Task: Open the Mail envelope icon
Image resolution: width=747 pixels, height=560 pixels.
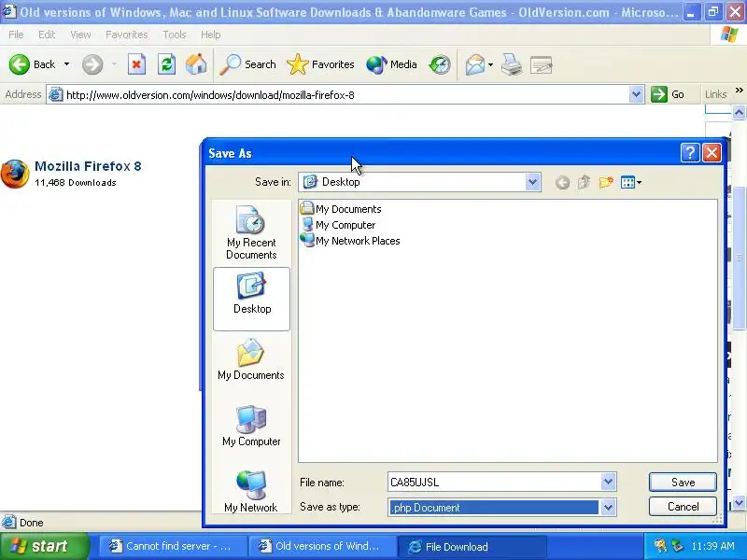Action: [475, 64]
